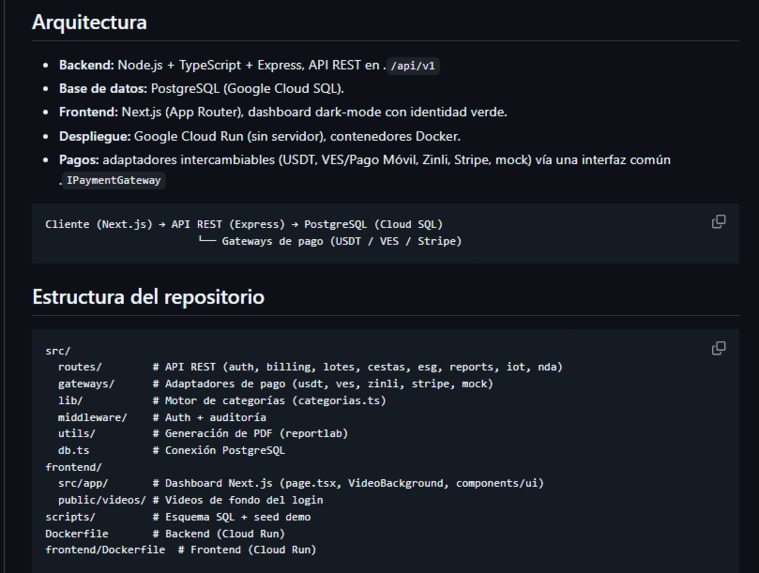Click the 'db.ts' line in tree
The height and width of the screenshot is (573, 759).
pyautogui.click(x=171, y=451)
